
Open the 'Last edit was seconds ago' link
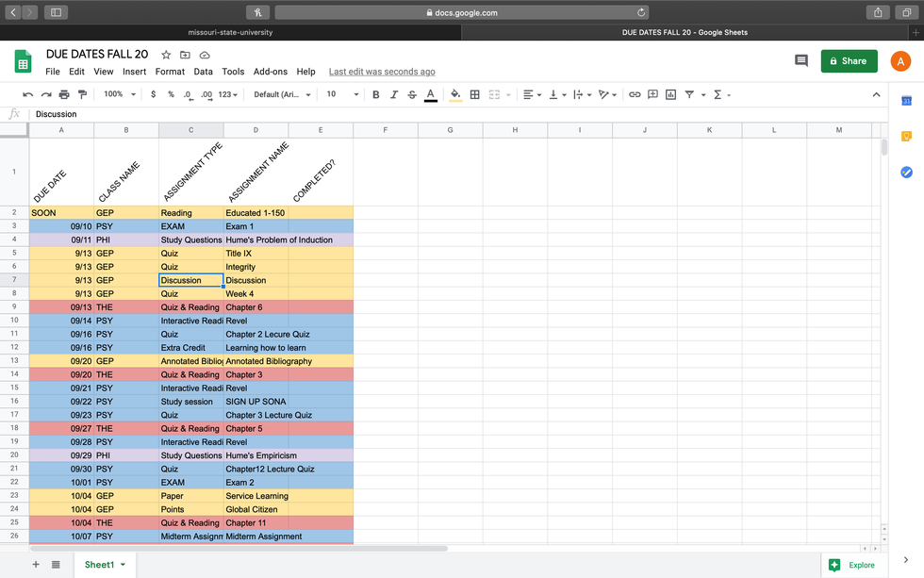pyautogui.click(x=382, y=72)
